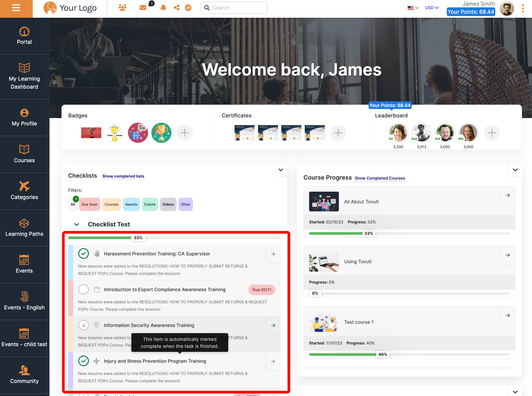Open Events - child test in sidebar
Image resolution: width=532 pixels, height=396 pixels.
coord(24,338)
